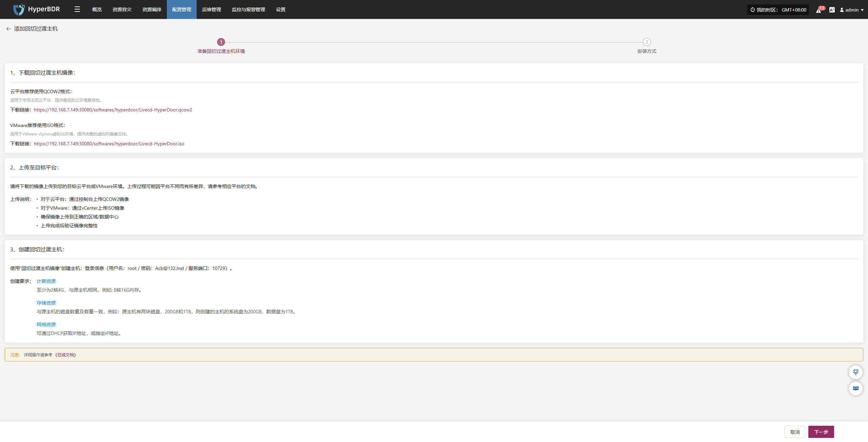
Task: Click the back arrow beside 添加回切过渡主机
Action: 8,29
